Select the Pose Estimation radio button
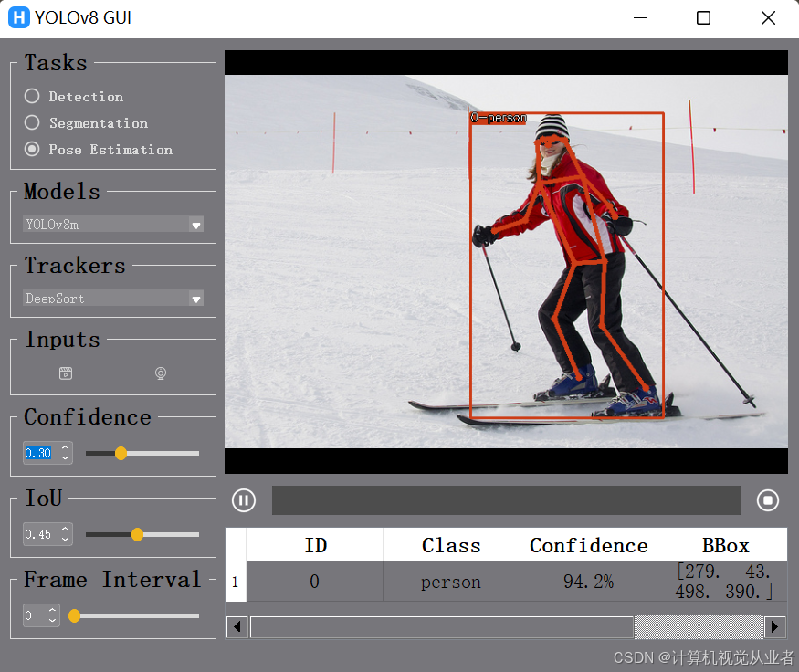The image size is (799, 672). click(x=32, y=149)
